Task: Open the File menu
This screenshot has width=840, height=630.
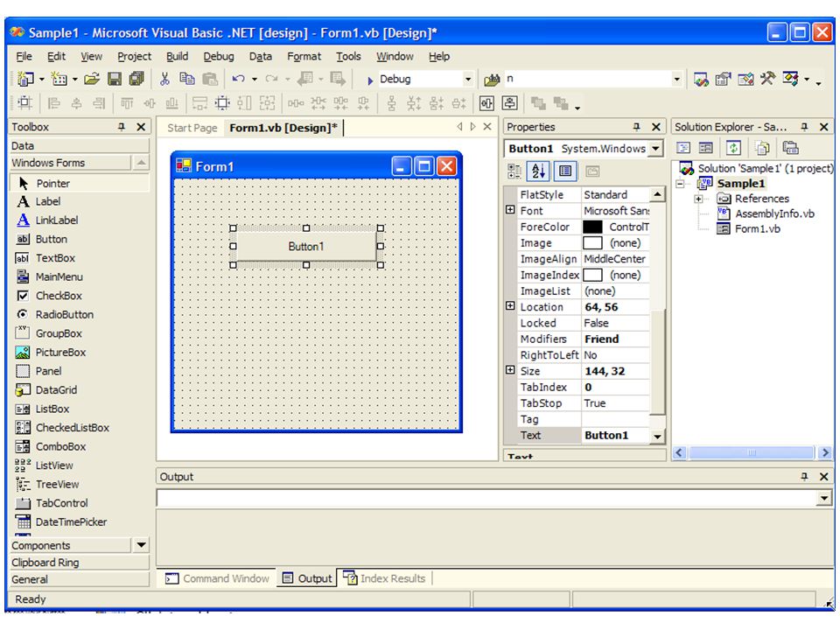Action: click(24, 56)
